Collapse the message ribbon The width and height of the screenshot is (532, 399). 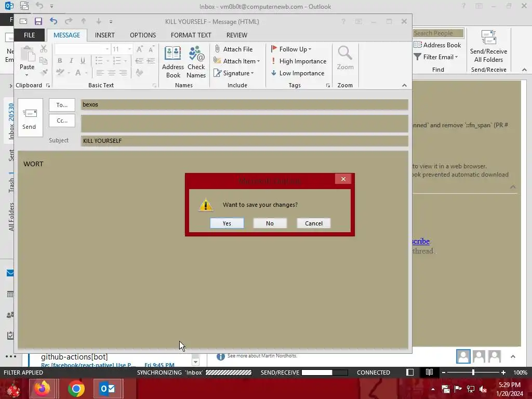point(404,85)
